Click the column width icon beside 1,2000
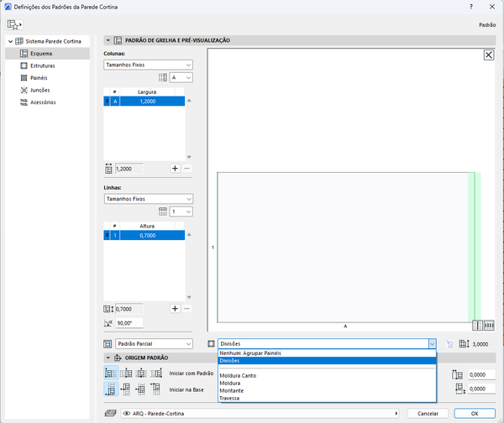The image size is (504, 423). (x=108, y=169)
